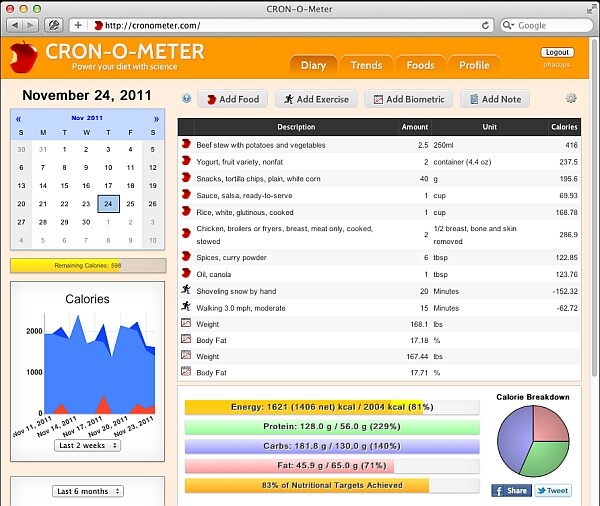Share on Facebook with the Share button
Viewport: 600px width, 506px height.
[x=511, y=490]
